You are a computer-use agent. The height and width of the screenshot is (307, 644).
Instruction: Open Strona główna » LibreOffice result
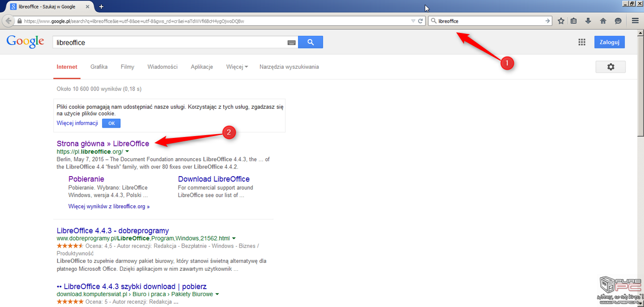pos(103,144)
